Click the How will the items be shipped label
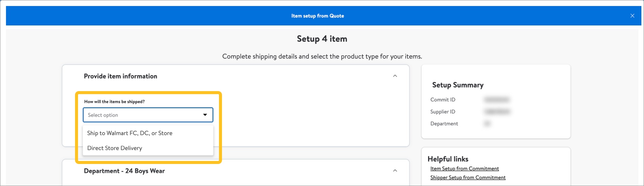The height and width of the screenshot is (186, 644). [x=114, y=102]
